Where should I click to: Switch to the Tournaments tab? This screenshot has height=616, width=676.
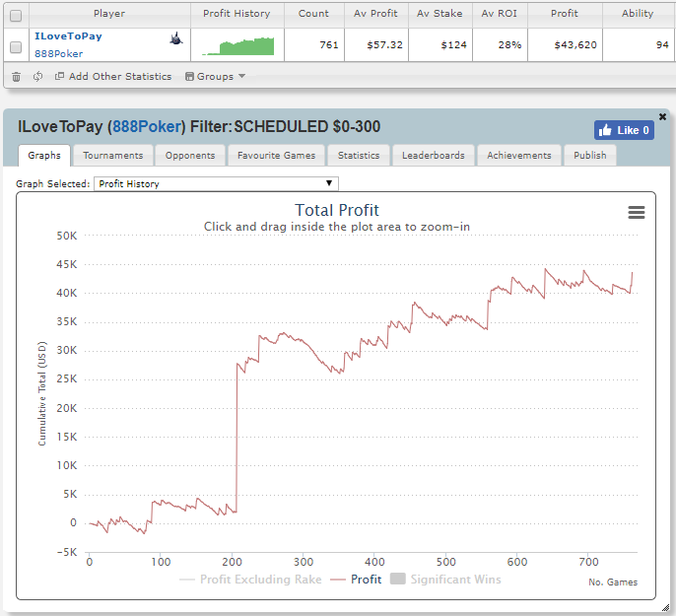113,155
